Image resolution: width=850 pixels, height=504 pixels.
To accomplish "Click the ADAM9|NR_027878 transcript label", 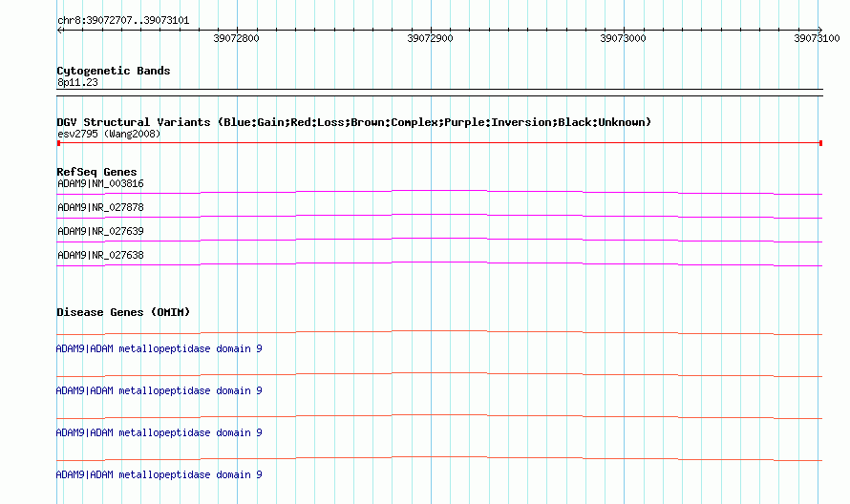I will coord(100,207).
